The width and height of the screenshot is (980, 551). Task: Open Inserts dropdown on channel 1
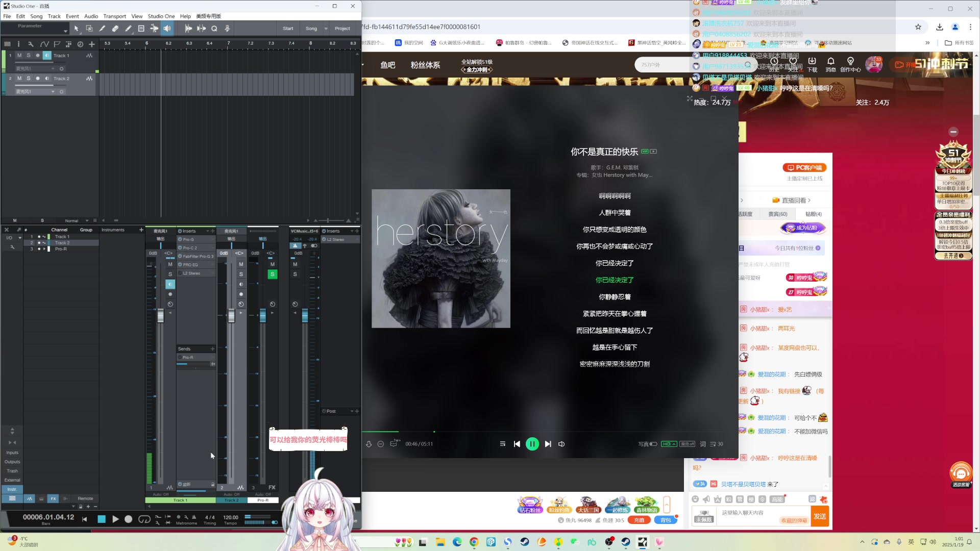pyautogui.click(x=208, y=231)
